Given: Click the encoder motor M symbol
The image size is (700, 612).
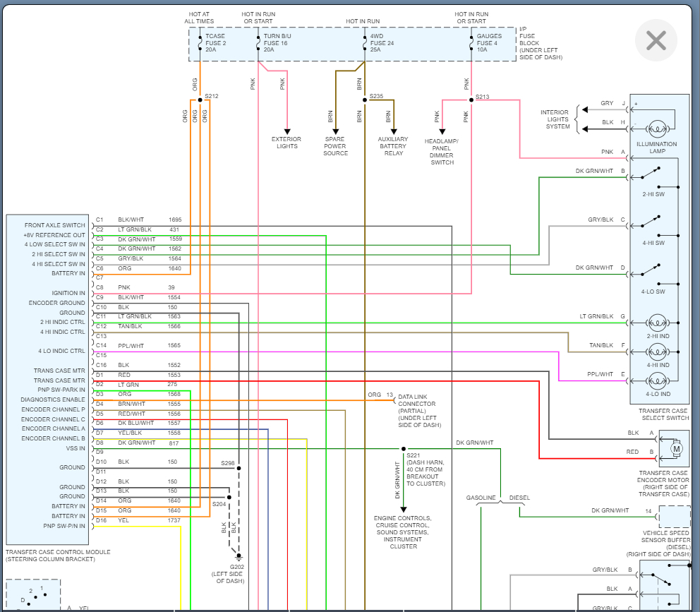Looking at the screenshot, I should coord(676,448).
